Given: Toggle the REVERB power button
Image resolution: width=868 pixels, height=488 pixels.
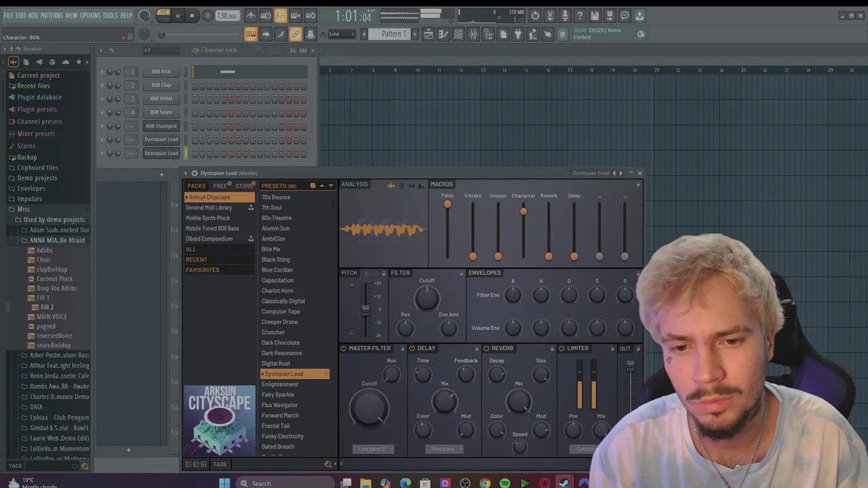Looking at the screenshot, I should [x=486, y=348].
